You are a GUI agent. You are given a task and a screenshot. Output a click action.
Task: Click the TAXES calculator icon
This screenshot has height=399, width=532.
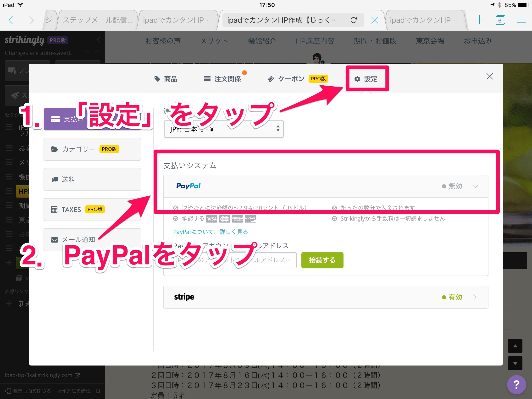(54, 210)
